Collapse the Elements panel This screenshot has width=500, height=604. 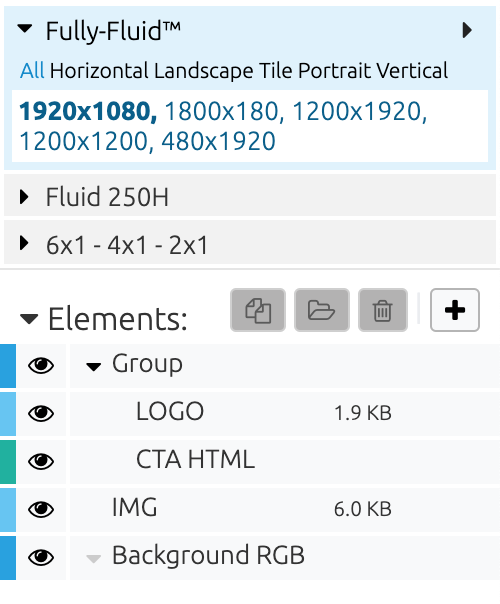point(29,319)
